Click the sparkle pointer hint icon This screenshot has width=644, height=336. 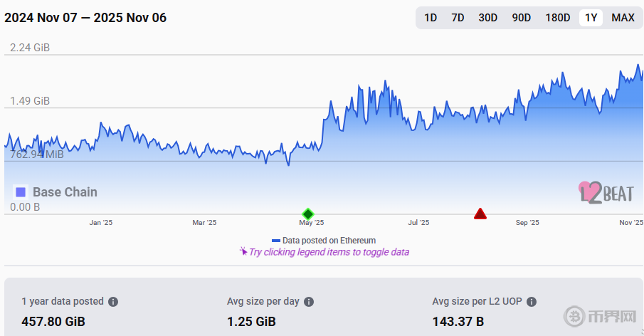[x=243, y=251]
